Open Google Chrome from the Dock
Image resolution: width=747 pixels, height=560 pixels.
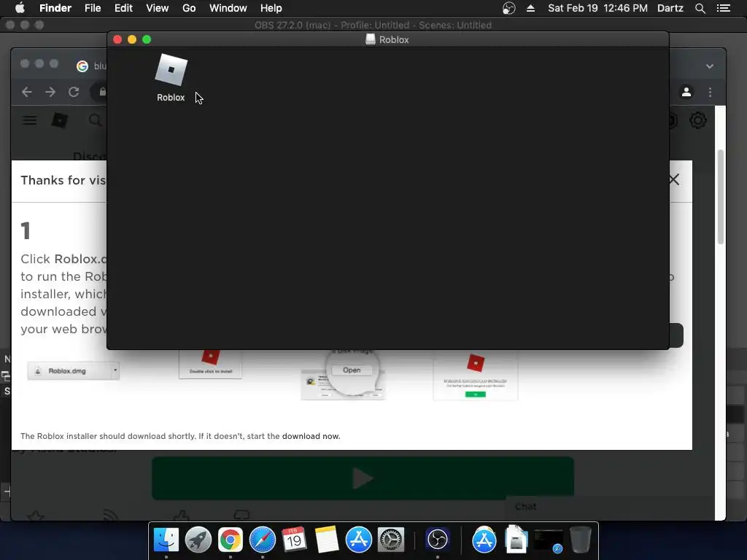(230, 540)
